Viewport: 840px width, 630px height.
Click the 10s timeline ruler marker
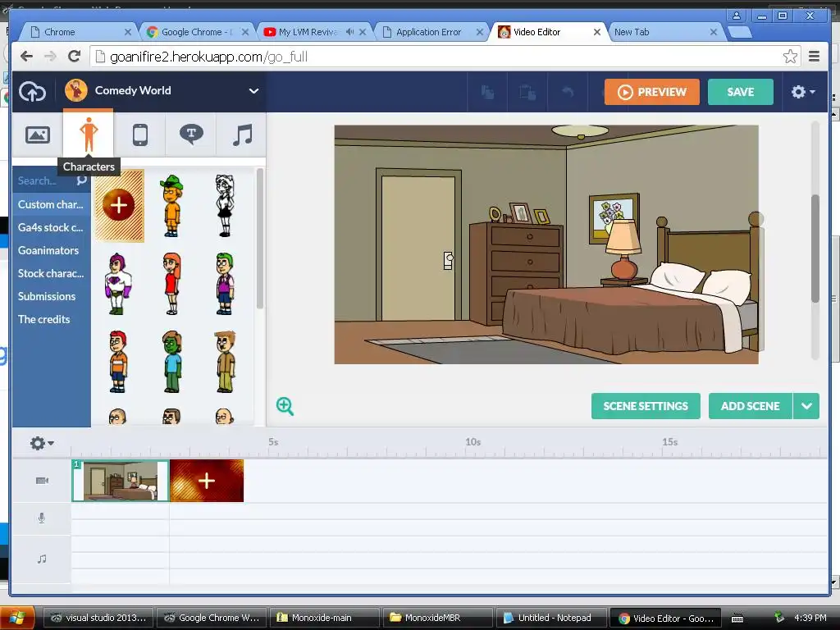(x=472, y=442)
